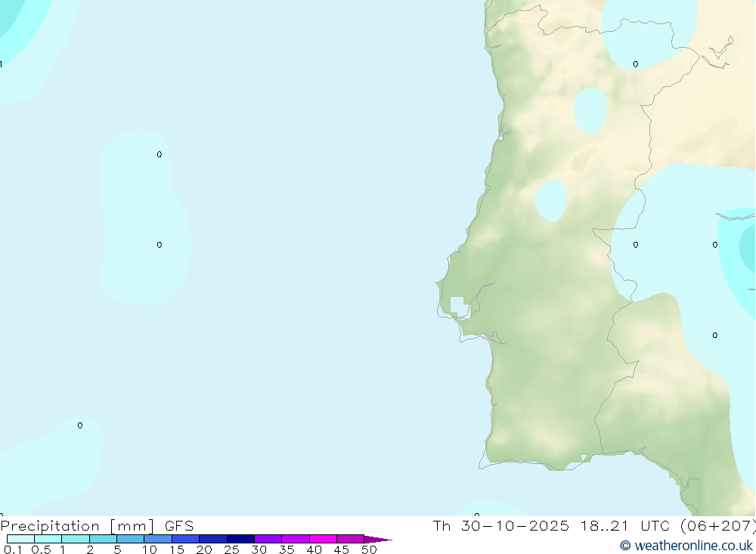Click the 1–2 mm legend color swatch
756x554 pixels.
coord(76,539)
